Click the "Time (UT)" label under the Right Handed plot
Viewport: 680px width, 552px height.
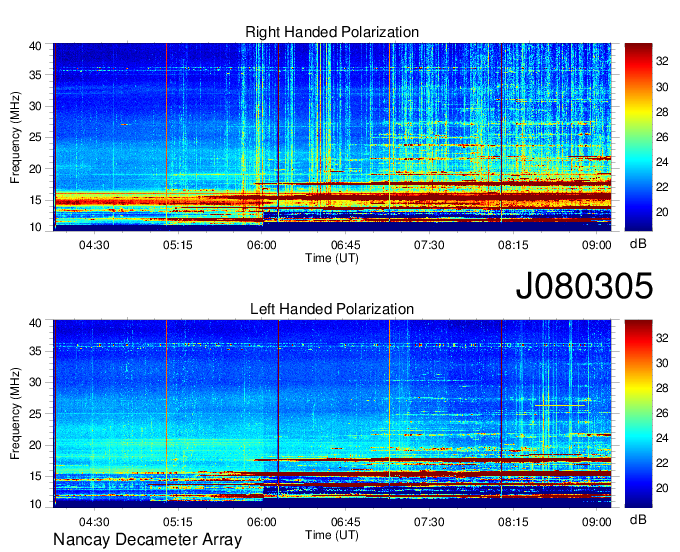332,258
